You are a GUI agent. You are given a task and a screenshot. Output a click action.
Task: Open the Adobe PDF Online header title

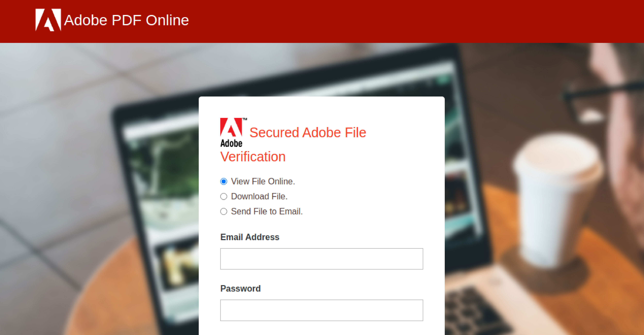[x=126, y=20]
